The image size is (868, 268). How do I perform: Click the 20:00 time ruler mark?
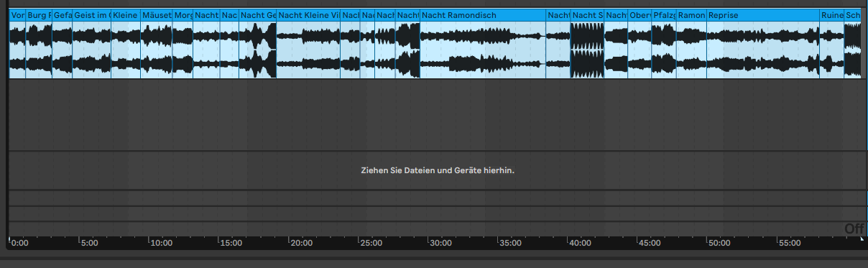coord(300,244)
